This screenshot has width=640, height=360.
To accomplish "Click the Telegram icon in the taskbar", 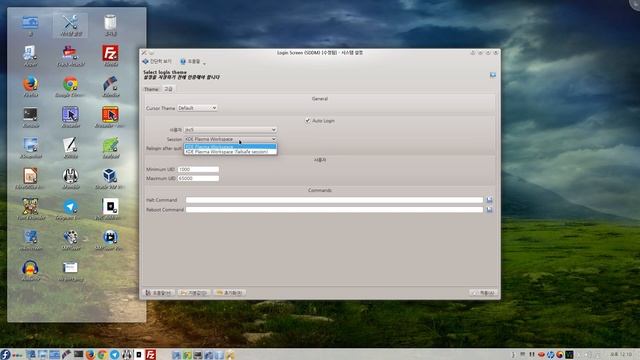I will (115, 354).
